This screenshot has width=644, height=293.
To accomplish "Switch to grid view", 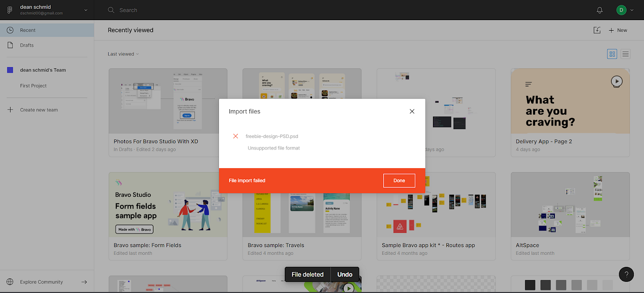I will (612, 54).
